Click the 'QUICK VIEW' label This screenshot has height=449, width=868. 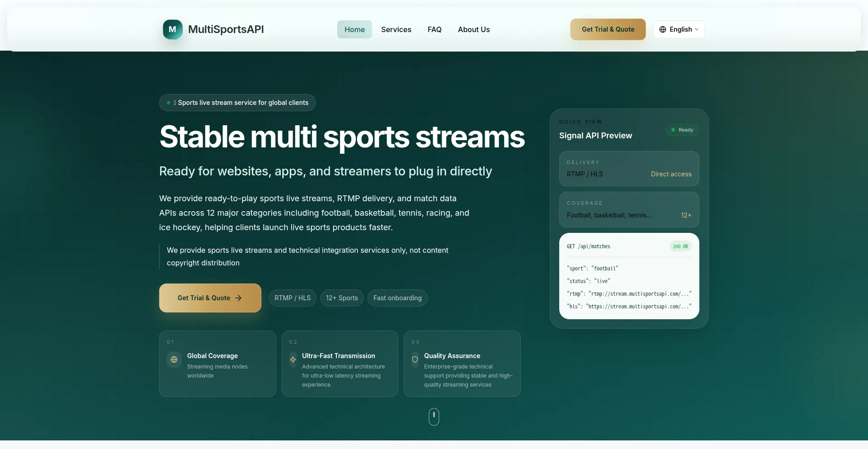pyautogui.click(x=581, y=122)
